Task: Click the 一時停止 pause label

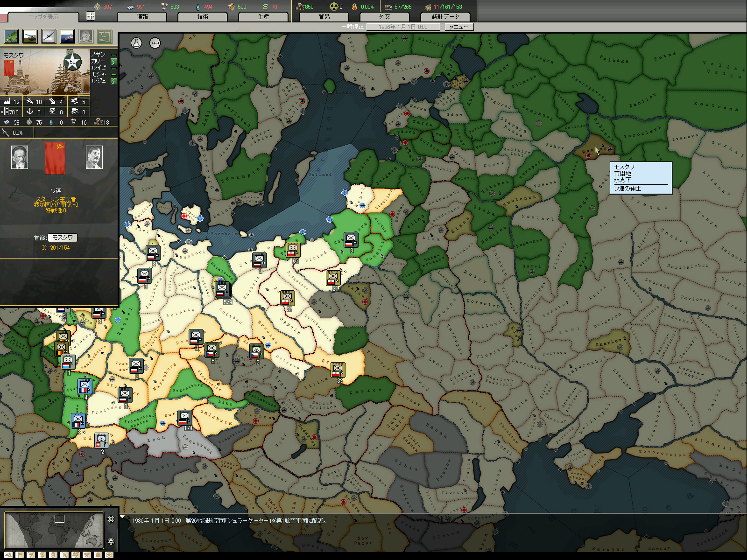Action: click(x=352, y=27)
